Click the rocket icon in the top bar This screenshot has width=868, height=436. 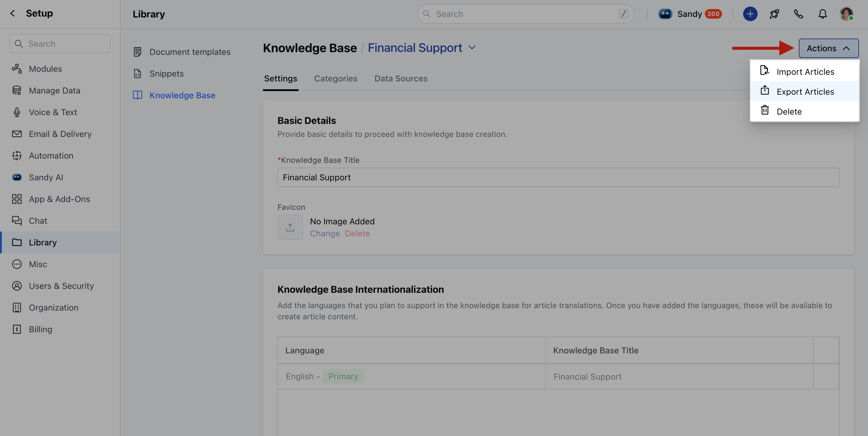(x=774, y=14)
